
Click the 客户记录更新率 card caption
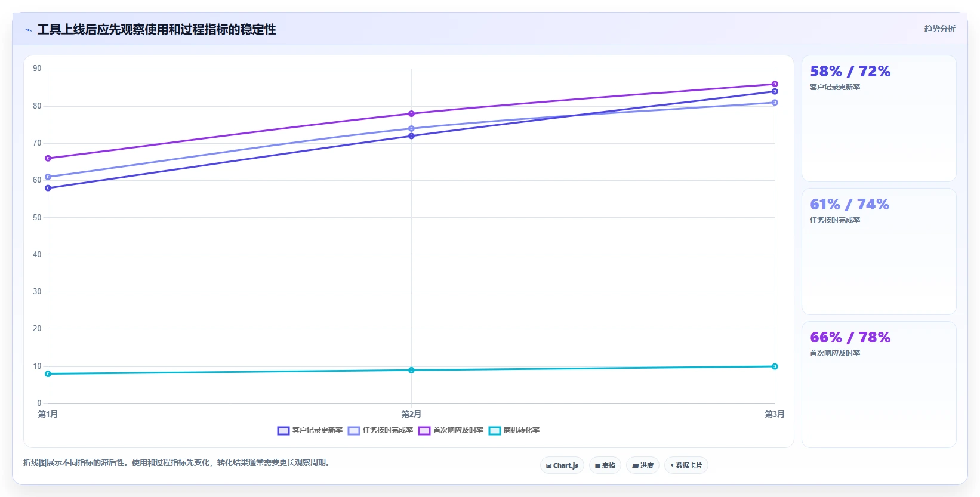click(x=835, y=87)
